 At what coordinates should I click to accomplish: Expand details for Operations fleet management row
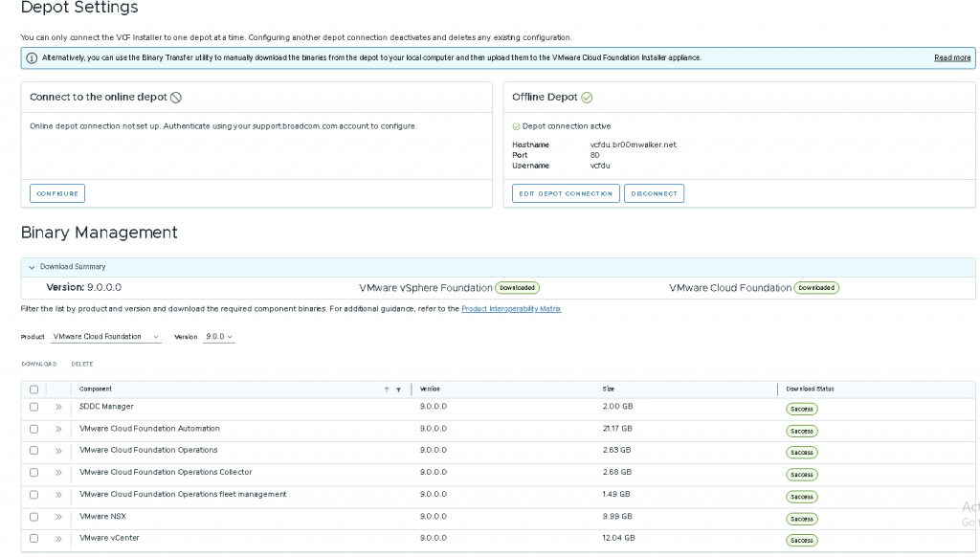[x=58, y=495]
